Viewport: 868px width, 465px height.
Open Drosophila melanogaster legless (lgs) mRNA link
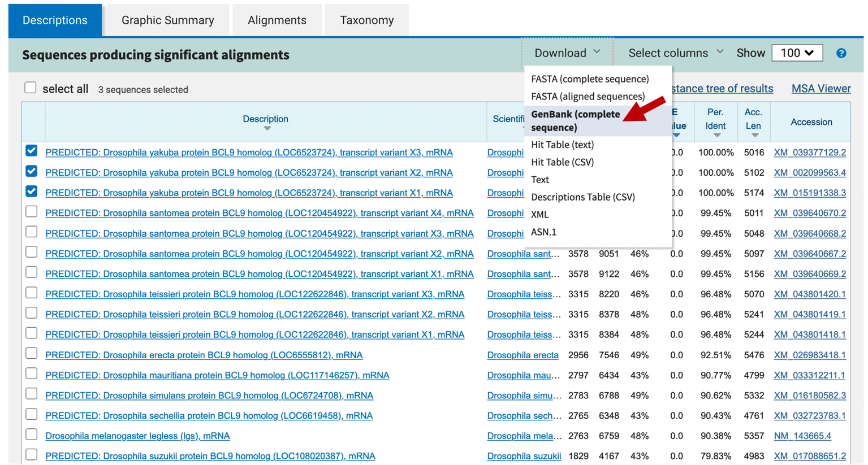tap(137, 436)
